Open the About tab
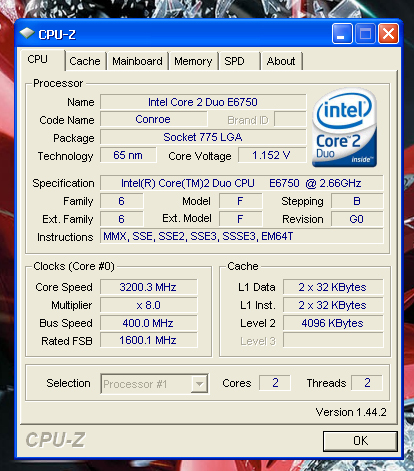Screen dimensions: 414x471 (x=281, y=61)
